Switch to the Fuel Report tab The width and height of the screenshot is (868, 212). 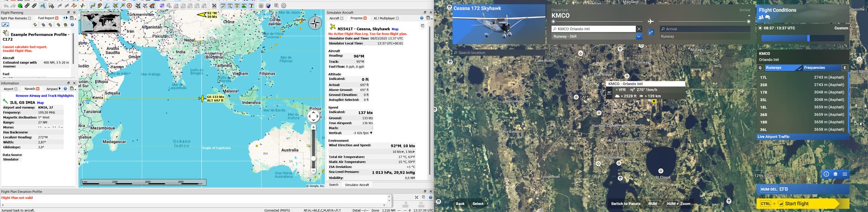point(46,18)
